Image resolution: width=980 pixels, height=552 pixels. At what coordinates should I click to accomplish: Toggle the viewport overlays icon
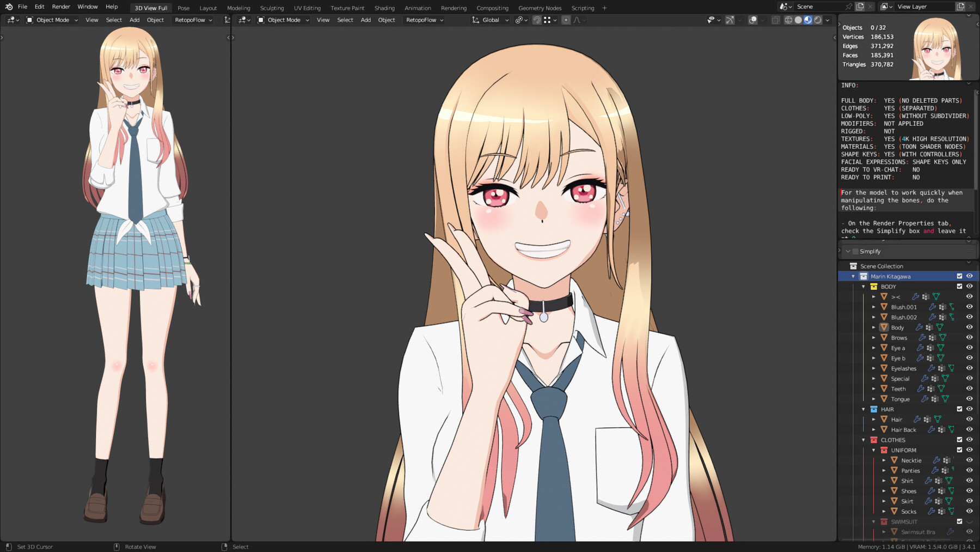[x=753, y=20]
